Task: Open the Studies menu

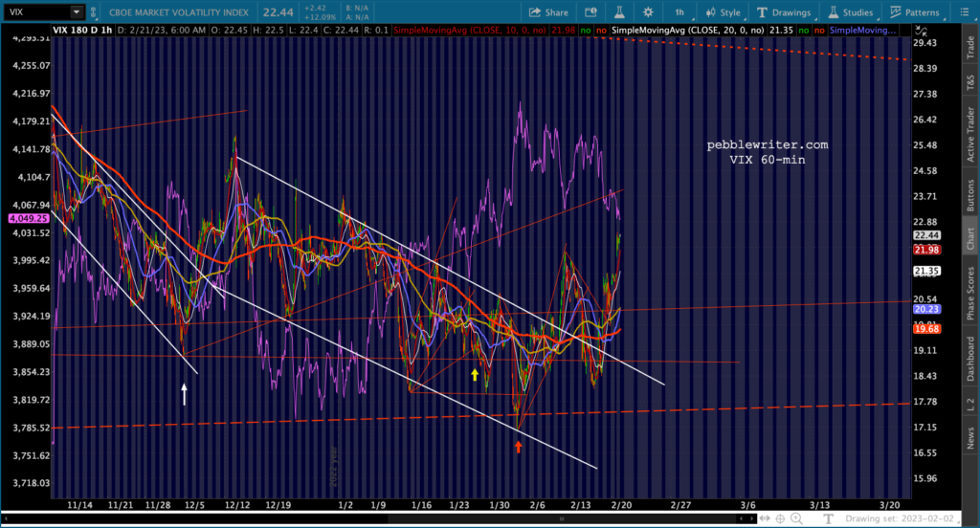Action: (851, 11)
